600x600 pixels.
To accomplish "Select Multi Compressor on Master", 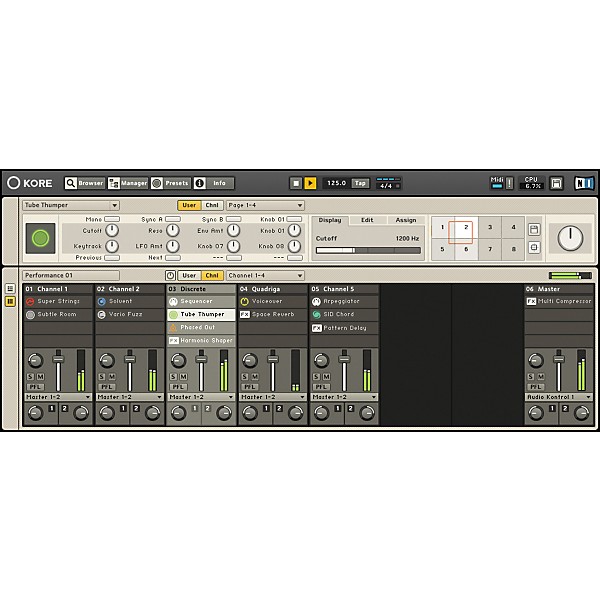I will [559, 302].
